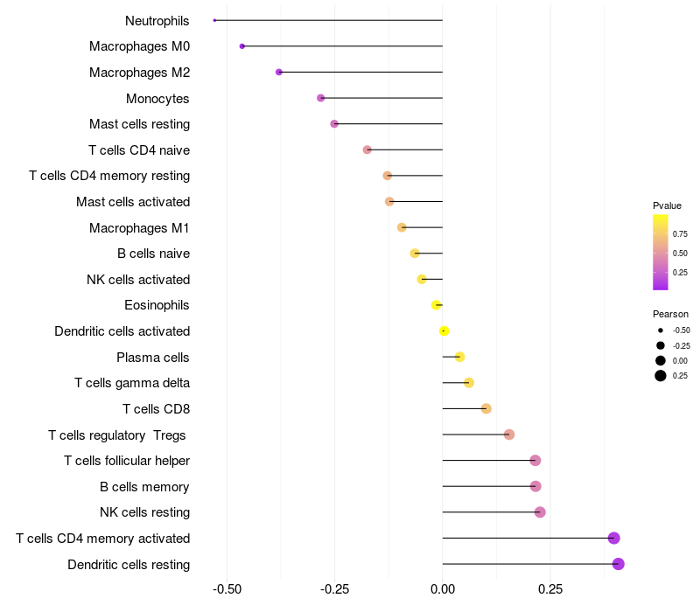This screenshot has width=700, height=612.
Task: Select the -0.50 Pearson legend circle
Action: click(x=661, y=330)
